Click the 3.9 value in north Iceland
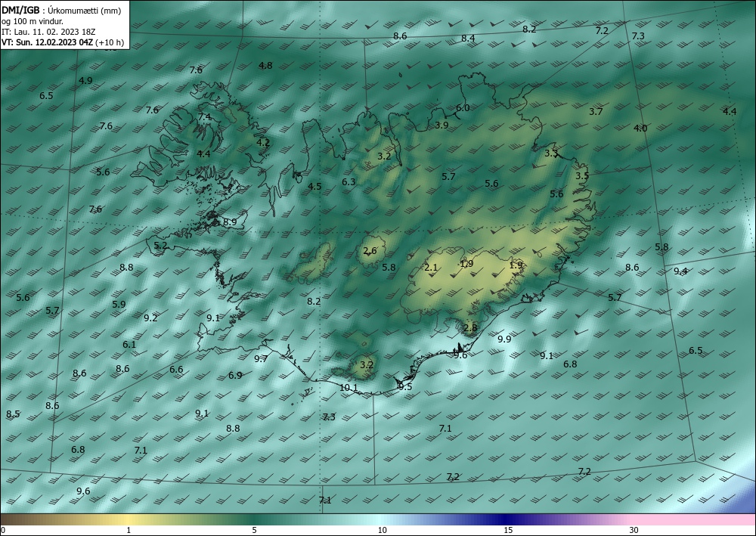This screenshot has width=756, height=536. (x=442, y=125)
